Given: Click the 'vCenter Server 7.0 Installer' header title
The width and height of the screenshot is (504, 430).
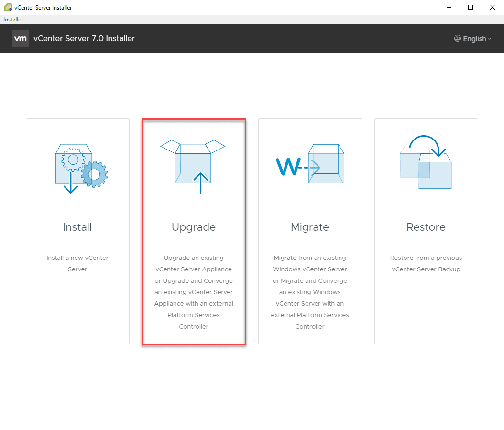Looking at the screenshot, I should pos(84,39).
